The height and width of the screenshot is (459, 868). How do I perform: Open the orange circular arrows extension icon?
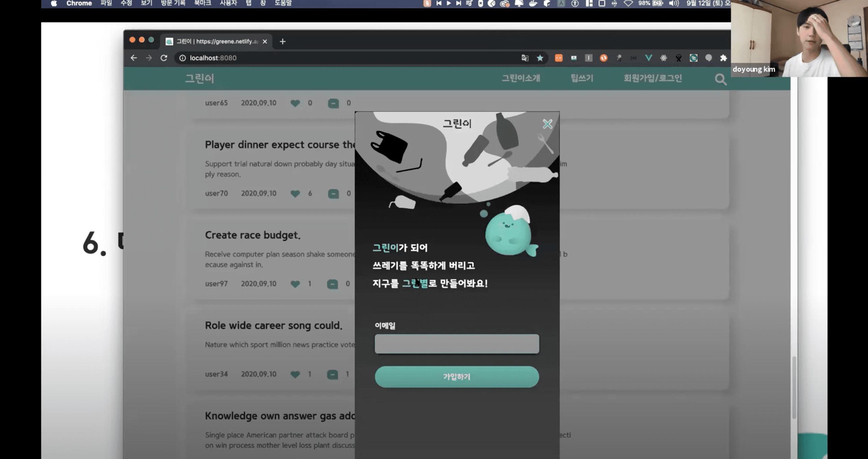click(x=603, y=58)
